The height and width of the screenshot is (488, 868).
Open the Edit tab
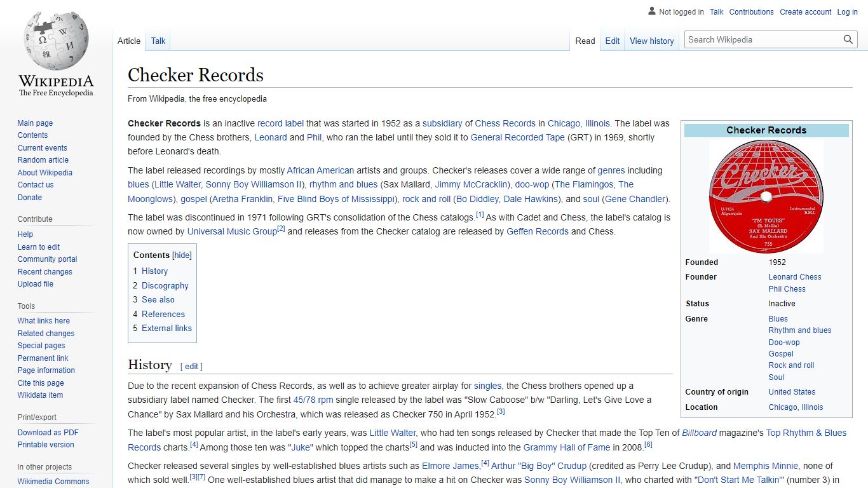click(x=613, y=41)
